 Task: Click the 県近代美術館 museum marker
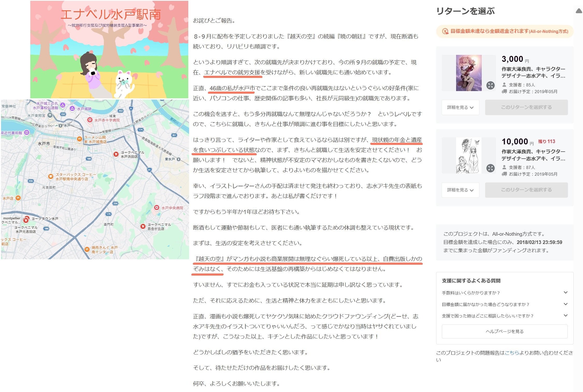(26, 133)
